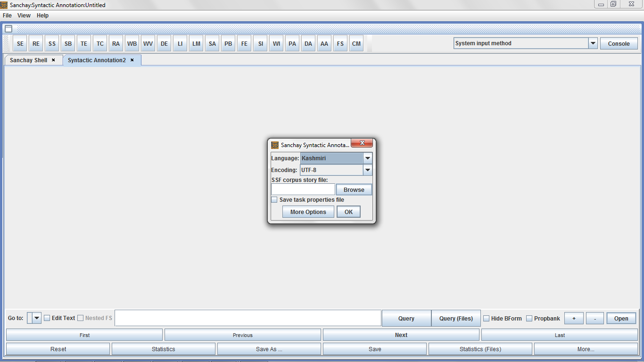Click the small window icon below File menu
This screenshot has width=644, height=362.
coord(8,29)
